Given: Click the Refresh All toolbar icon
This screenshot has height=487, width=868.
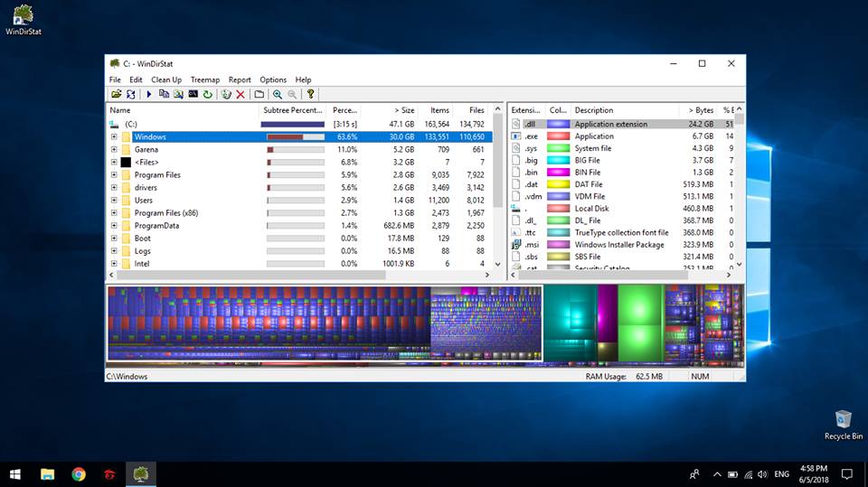Looking at the screenshot, I should [130, 94].
